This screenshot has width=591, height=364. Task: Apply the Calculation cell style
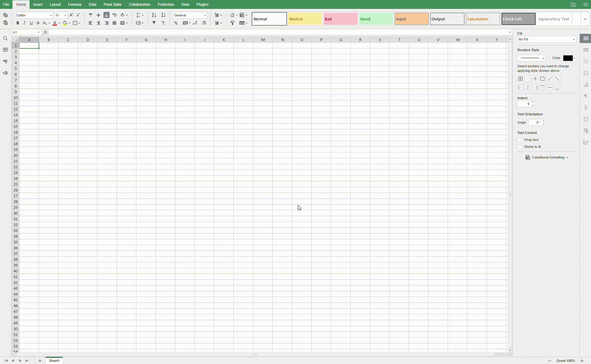pos(483,19)
